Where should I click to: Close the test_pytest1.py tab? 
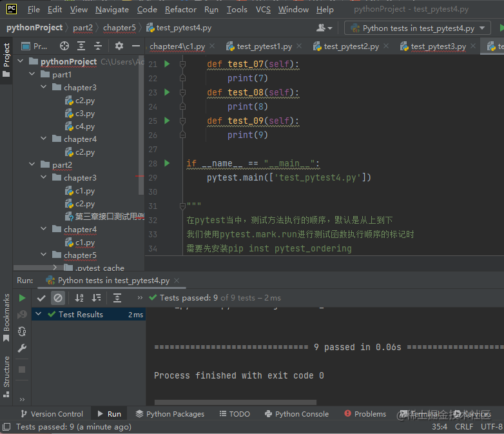click(299, 46)
